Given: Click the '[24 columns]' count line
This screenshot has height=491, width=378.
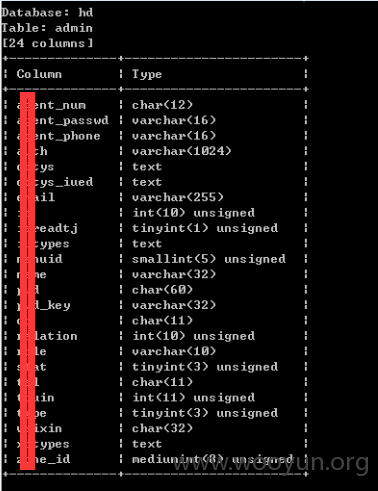Looking at the screenshot, I should (x=47, y=43).
